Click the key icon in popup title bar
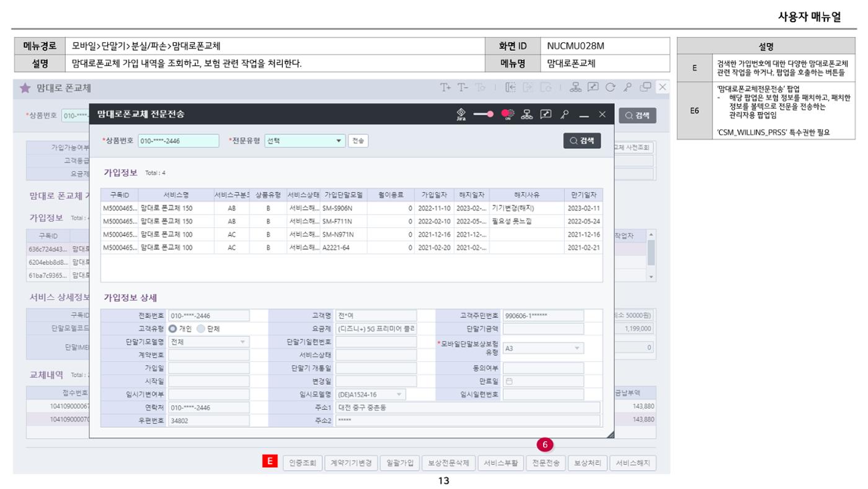The width and height of the screenshot is (868, 489). click(564, 114)
